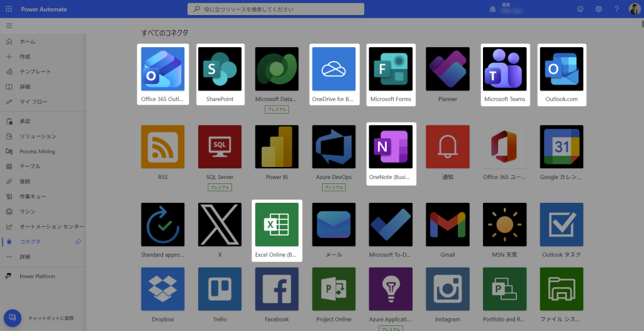Unpin the コネクタ item from navigation
This screenshot has width=644, height=331.
78,242
